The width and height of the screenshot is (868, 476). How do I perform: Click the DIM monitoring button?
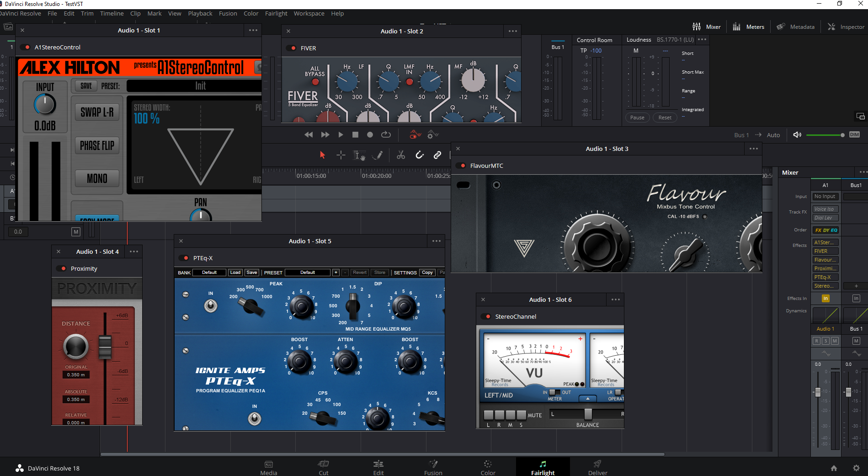[854, 134]
